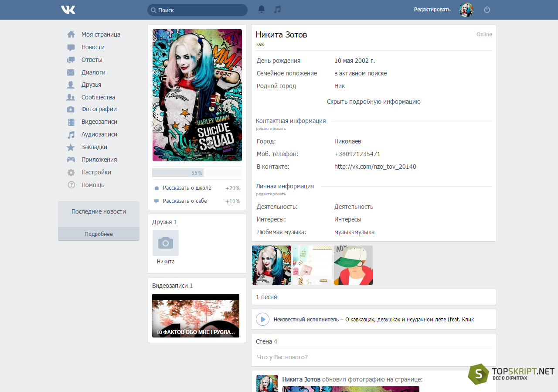Open the Видеозаписи 1 block header
The width and height of the screenshot is (558, 392).
point(172,286)
